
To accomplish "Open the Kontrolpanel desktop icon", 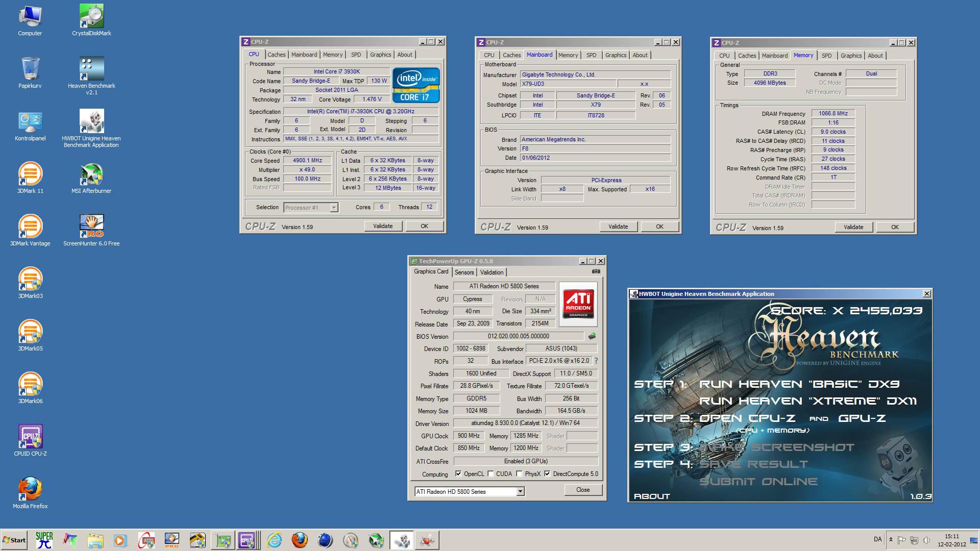I will click(30, 126).
